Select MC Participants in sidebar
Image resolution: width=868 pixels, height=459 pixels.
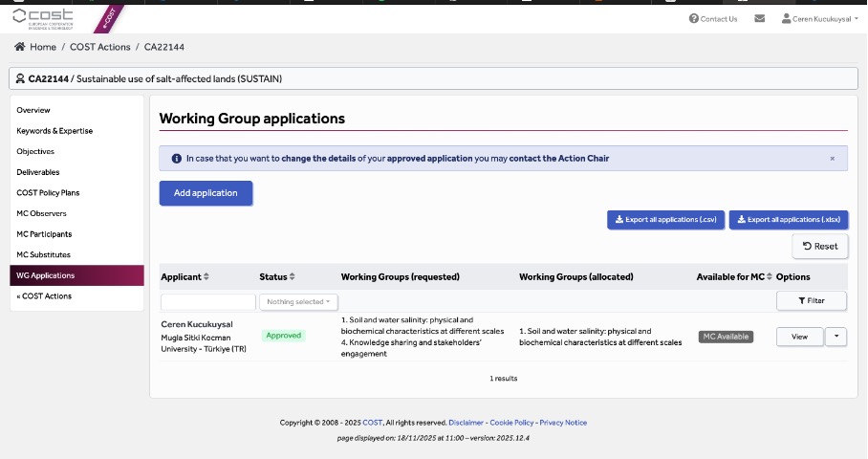(x=44, y=234)
